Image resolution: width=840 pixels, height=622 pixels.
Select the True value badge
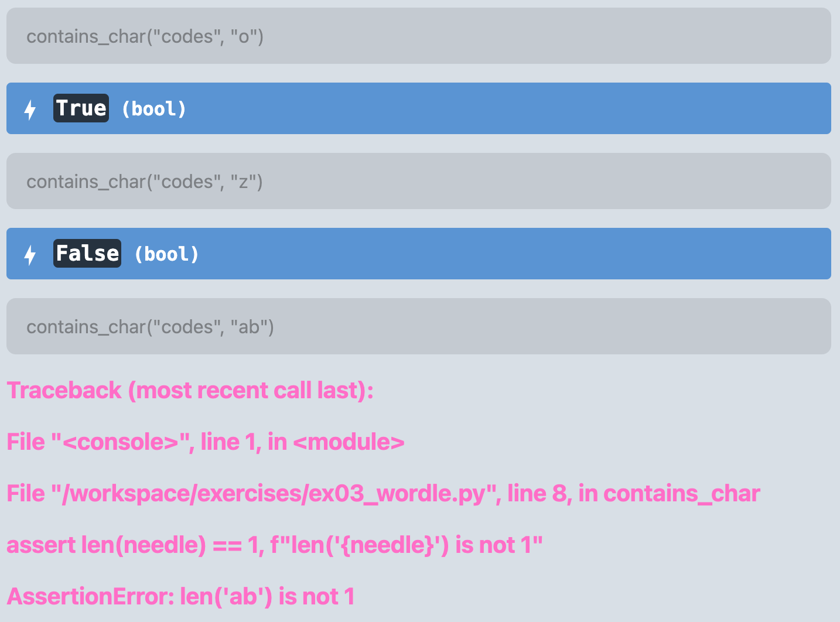81,108
